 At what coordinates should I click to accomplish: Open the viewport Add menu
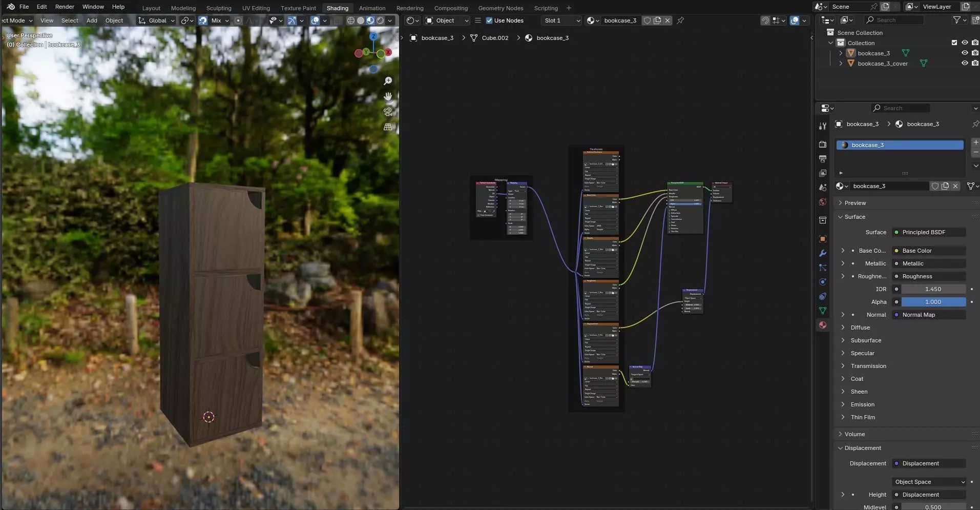point(92,21)
